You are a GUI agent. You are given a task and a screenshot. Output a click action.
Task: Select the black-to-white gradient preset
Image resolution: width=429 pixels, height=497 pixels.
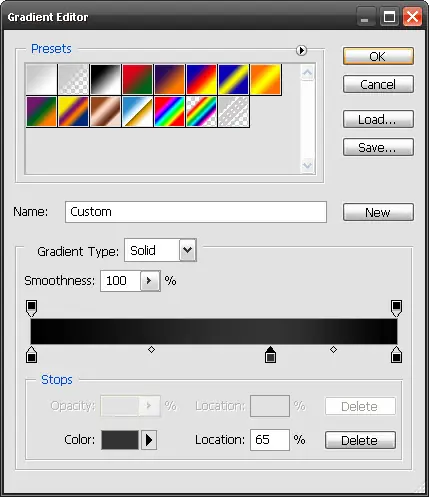(x=105, y=80)
